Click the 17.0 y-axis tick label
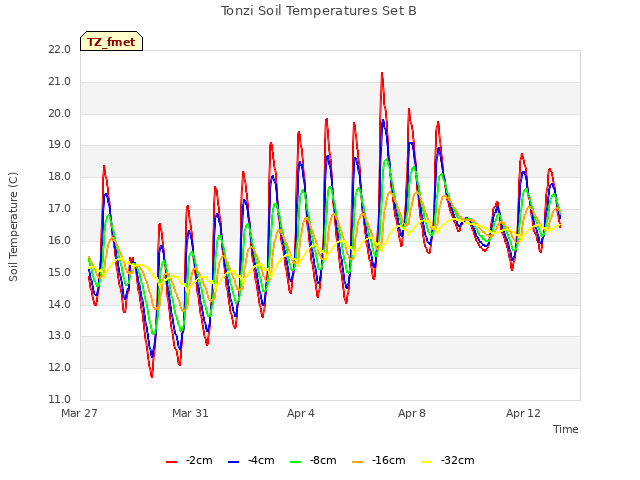Image resolution: width=640 pixels, height=480 pixels. coord(60,209)
